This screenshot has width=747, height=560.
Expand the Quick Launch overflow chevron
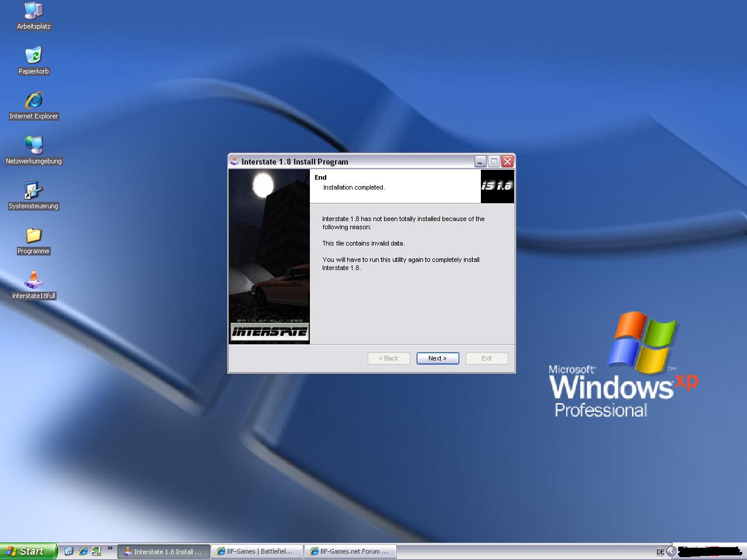pyautogui.click(x=110, y=549)
